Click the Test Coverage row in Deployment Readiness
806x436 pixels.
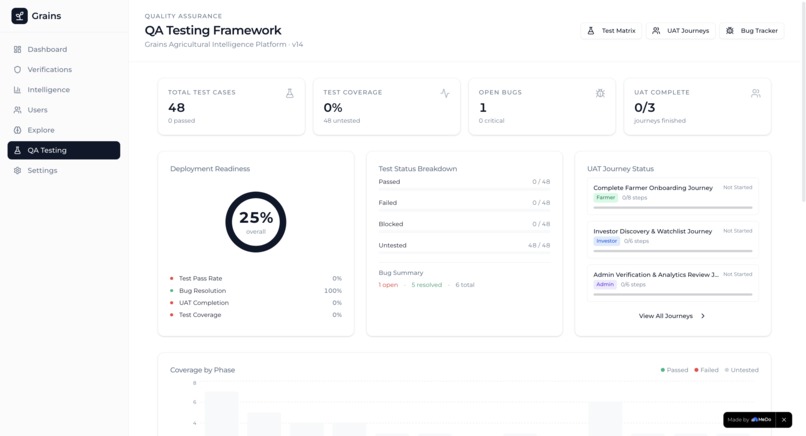pyautogui.click(x=255, y=315)
